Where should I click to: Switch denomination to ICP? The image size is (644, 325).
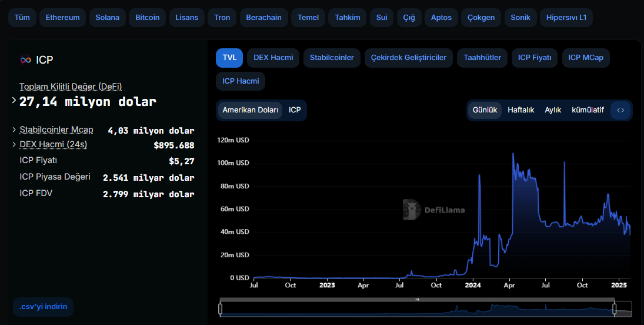[x=295, y=110]
